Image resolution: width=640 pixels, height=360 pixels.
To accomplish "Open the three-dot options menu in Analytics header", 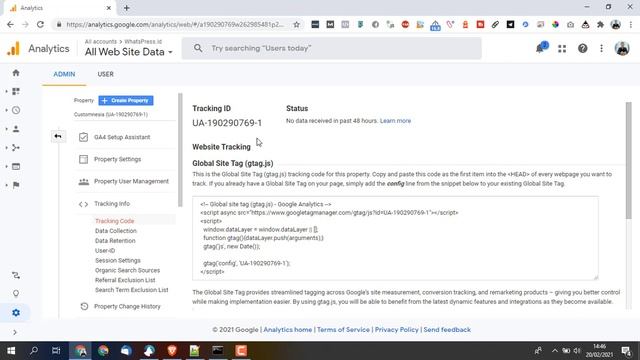I will pos(601,49).
